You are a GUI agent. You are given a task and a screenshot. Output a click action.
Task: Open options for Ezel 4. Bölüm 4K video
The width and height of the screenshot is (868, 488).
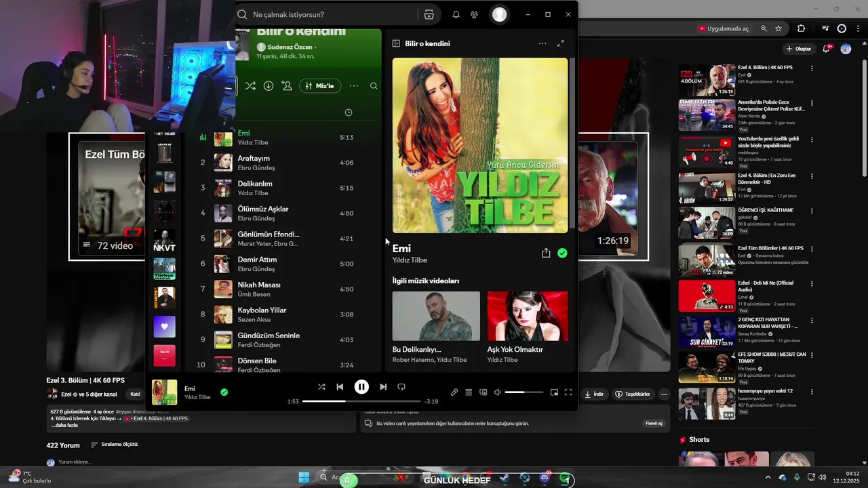pos(812,68)
